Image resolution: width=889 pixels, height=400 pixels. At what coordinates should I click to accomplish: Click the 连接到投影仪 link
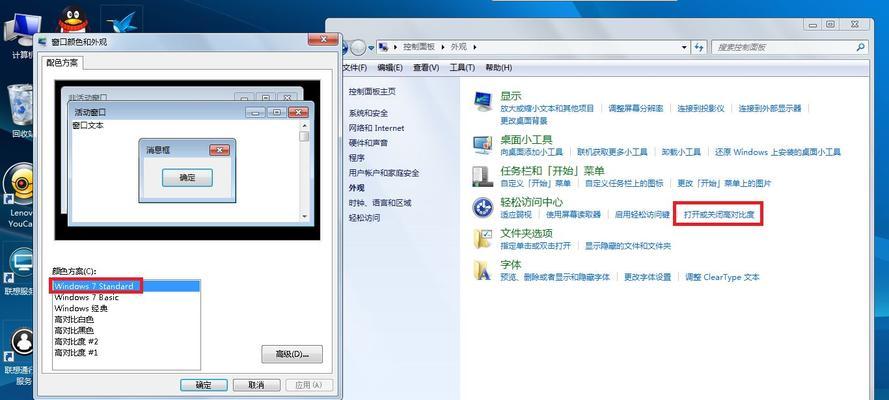tap(701, 108)
